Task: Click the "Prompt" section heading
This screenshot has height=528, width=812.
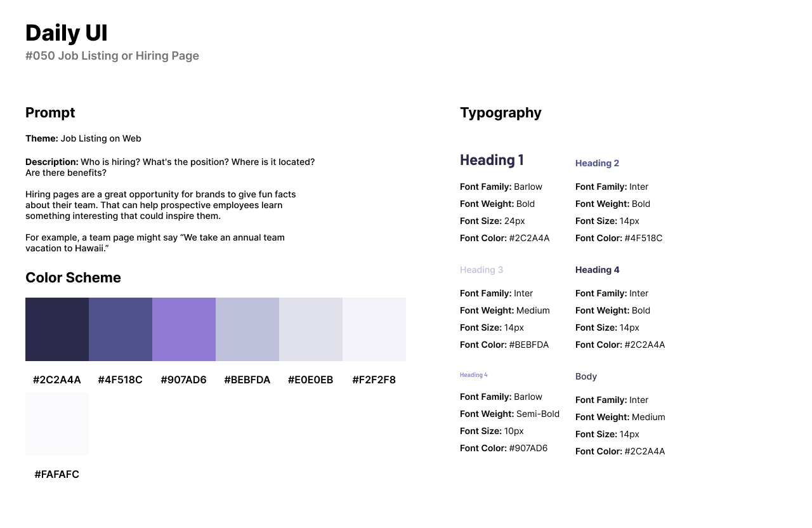Action: pos(50,113)
